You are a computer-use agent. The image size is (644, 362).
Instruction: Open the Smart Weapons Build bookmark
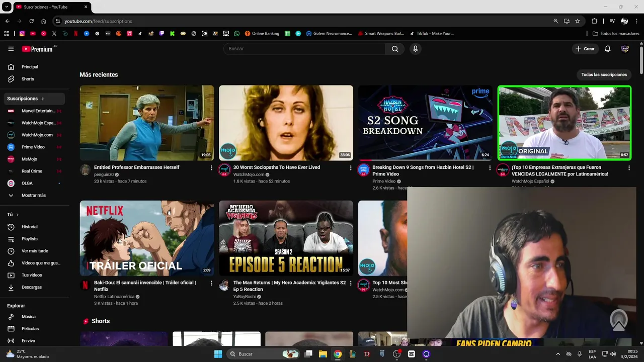[x=381, y=34]
